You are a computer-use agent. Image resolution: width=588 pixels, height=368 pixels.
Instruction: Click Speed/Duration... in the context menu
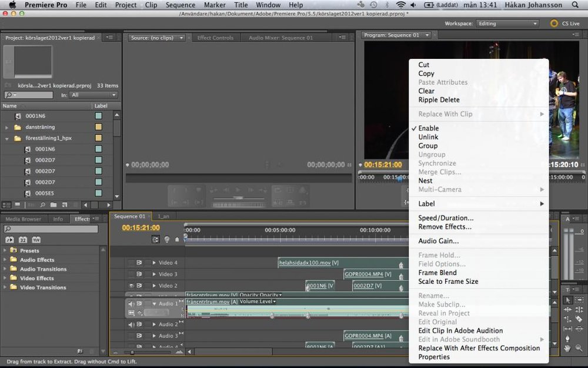446,218
